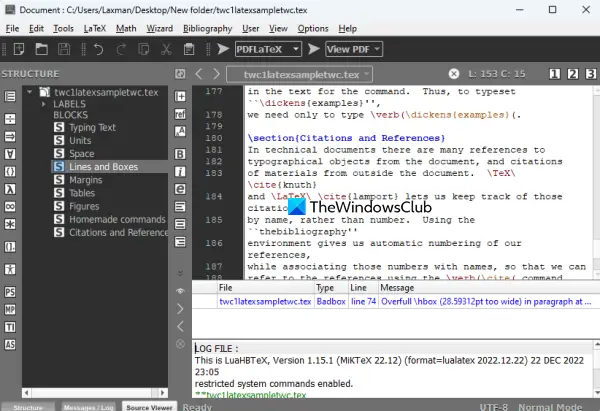The width and height of the screenshot is (600, 411).
Task: Switch to editor view 1
Action: (555, 74)
